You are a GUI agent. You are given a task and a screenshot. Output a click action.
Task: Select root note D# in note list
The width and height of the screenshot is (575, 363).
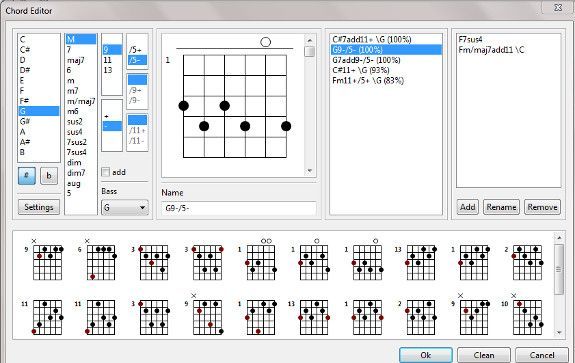click(x=39, y=70)
